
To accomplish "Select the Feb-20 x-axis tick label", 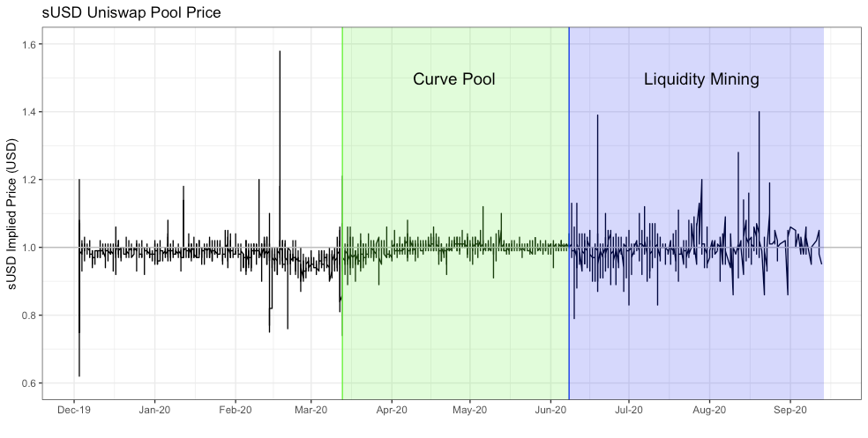I will click(x=236, y=411).
